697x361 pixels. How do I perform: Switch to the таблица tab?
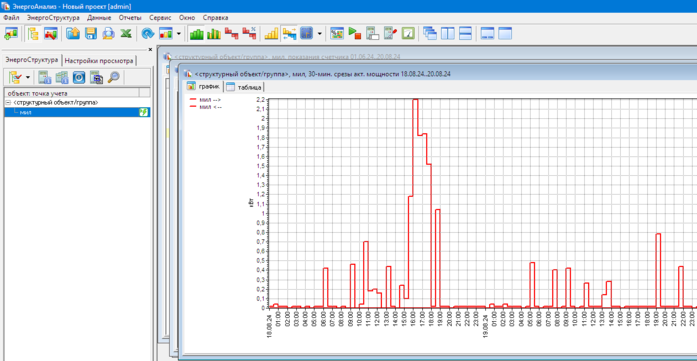245,87
